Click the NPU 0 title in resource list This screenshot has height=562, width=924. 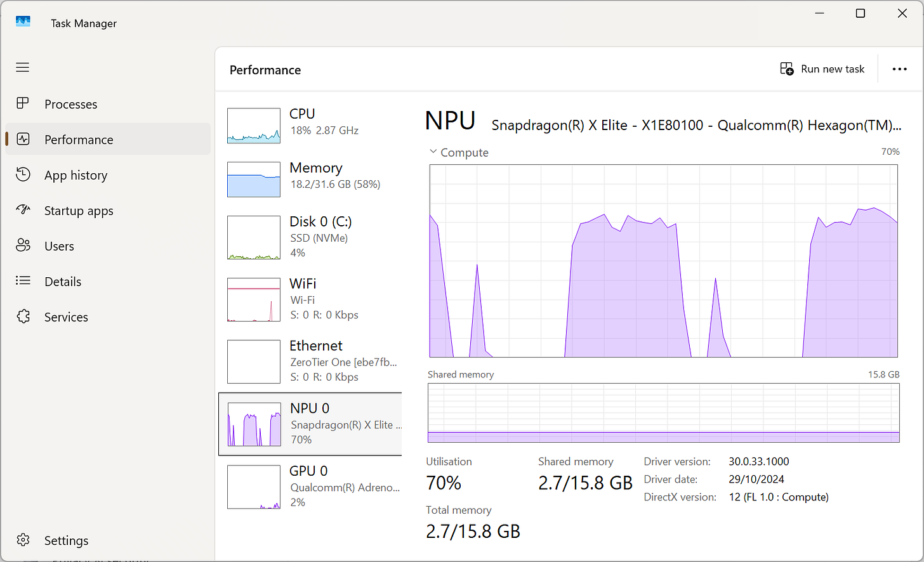coord(310,408)
